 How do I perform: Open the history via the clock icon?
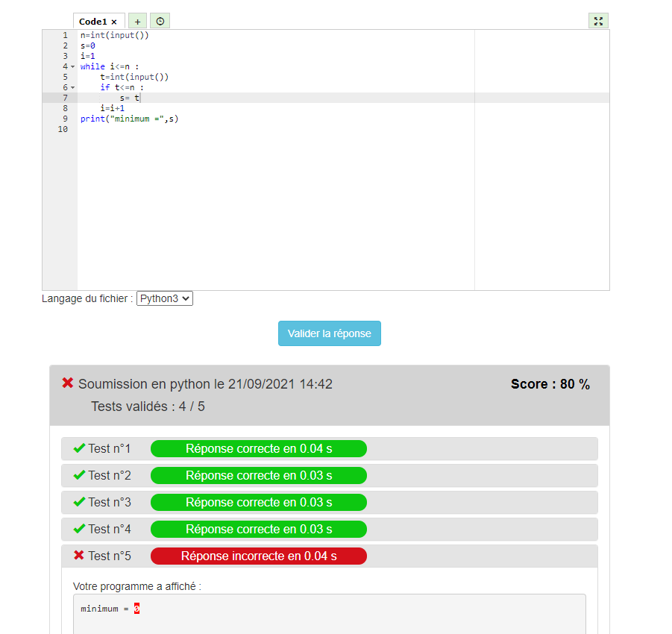[160, 21]
